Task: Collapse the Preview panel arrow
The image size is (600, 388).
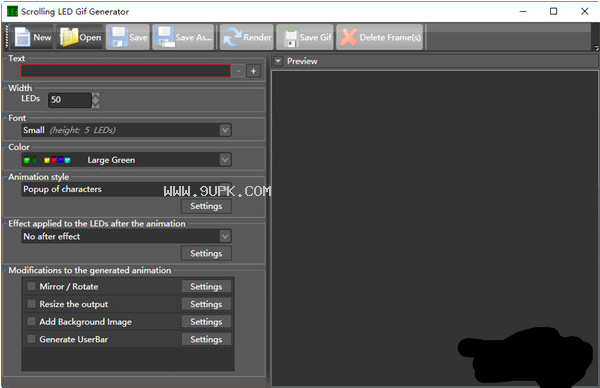Action: (x=278, y=61)
